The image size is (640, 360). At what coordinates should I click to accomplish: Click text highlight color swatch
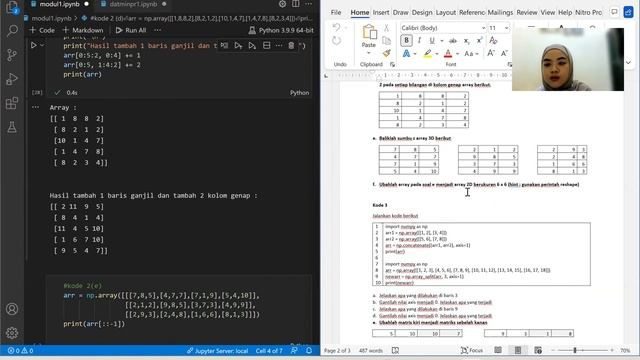[427, 53]
